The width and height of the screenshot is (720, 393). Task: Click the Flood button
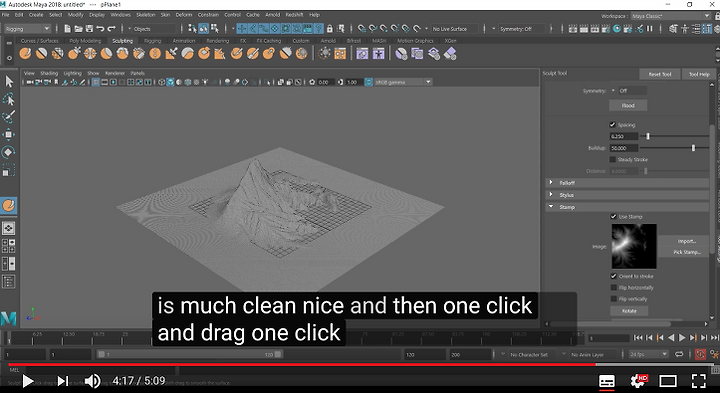click(x=628, y=105)
